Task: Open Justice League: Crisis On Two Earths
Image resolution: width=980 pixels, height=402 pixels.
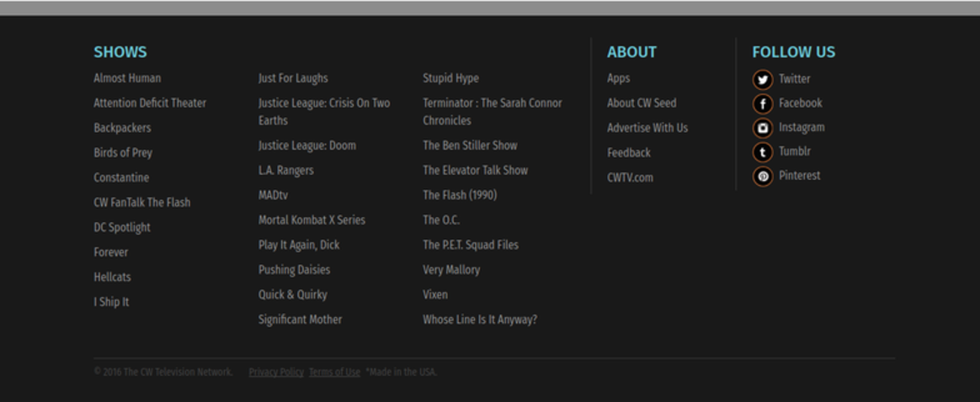Action: 324,112
